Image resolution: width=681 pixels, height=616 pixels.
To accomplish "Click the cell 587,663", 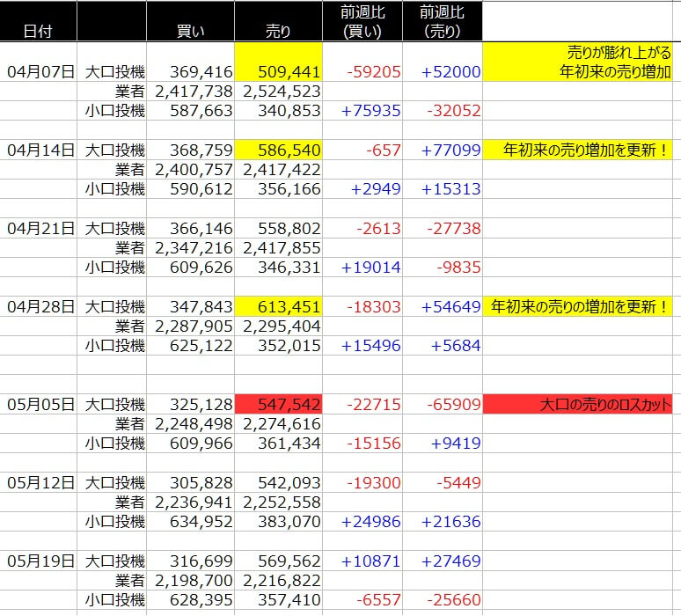I will tap(191, 111).
